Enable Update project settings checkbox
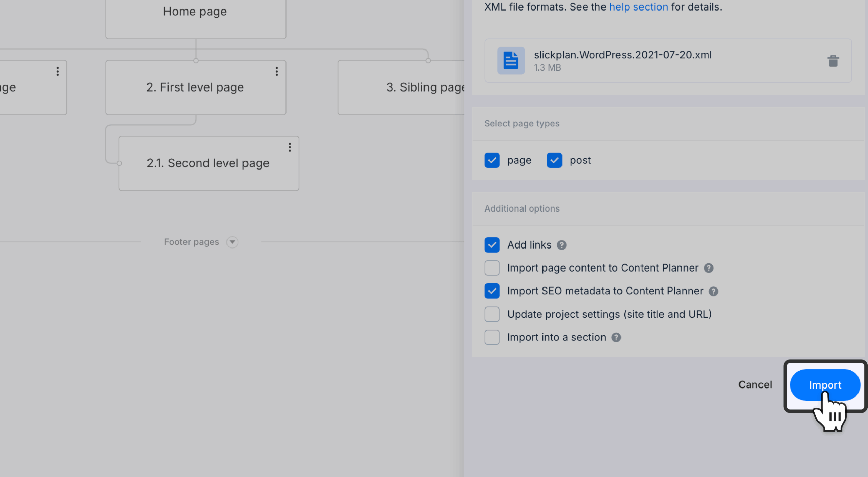The width and height of the screenshot is (868, 477). (492, 314)
